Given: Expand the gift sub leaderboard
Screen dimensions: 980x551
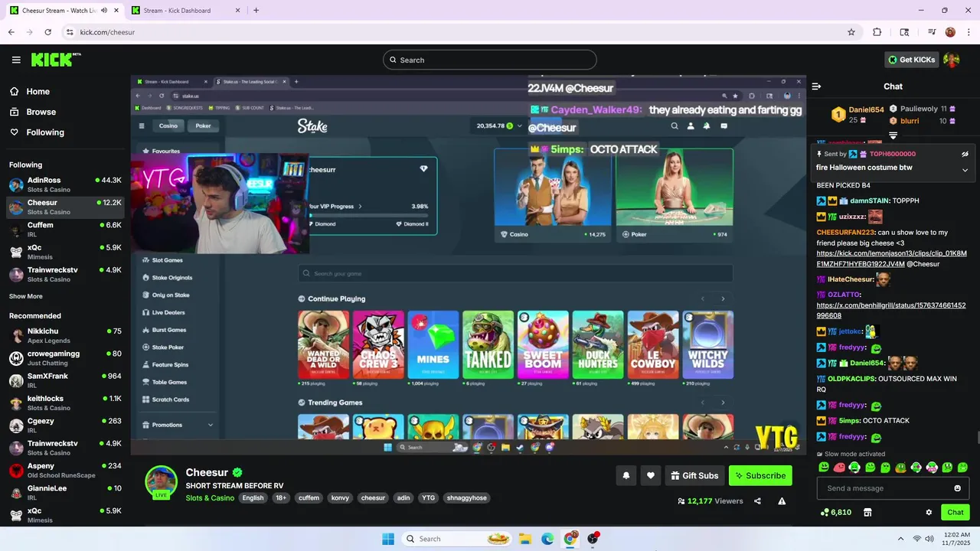Looking at the screenshot, I should (893, 135).
